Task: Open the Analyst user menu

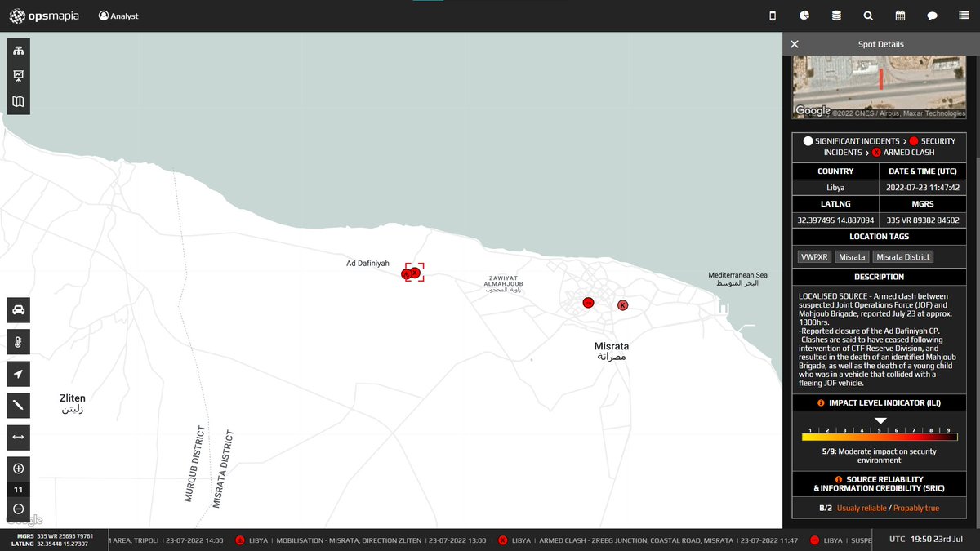Action: (118, 16)
